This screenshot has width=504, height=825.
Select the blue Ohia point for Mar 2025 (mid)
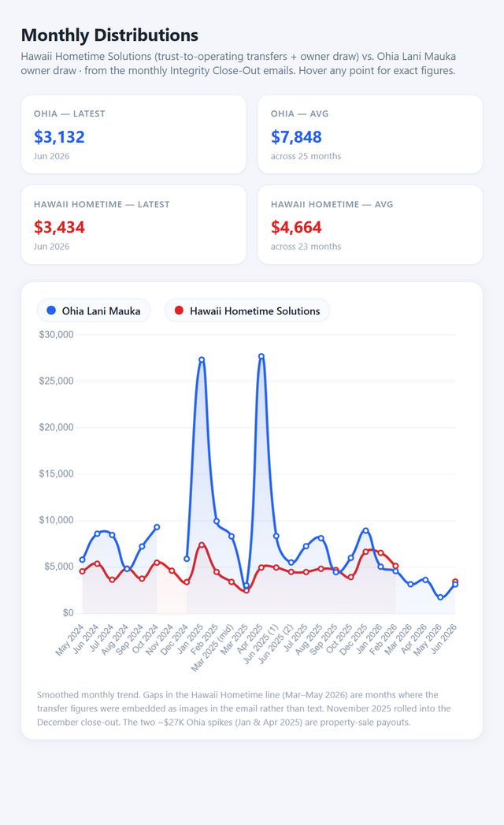click(x=232, y=536)
